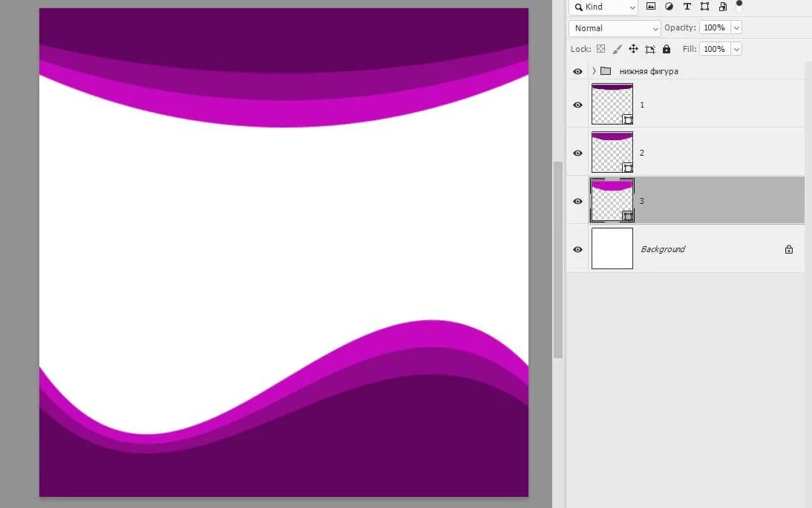This screenshot has width=812, height=508.
Task: Filter layers by smart objects icon
Action: click(x=723, y=6)
